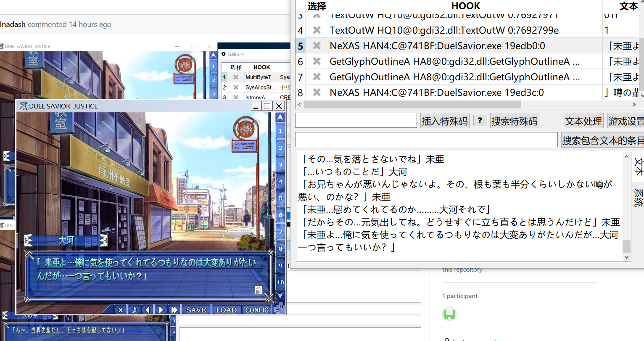Advance text with the right arrow icon
This screenshot has height=341, width=644.
[x=161, y=309]
